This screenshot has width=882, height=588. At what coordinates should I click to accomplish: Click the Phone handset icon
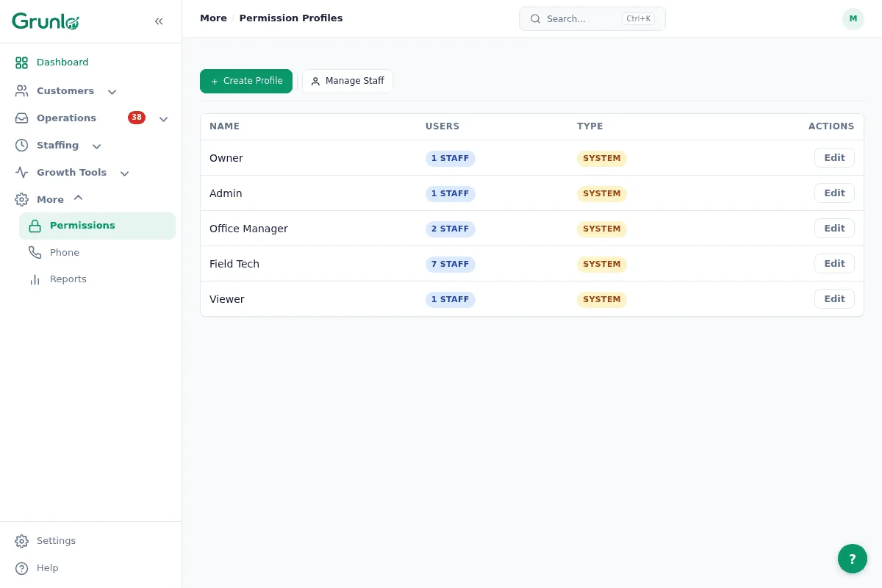coord(35,253)
